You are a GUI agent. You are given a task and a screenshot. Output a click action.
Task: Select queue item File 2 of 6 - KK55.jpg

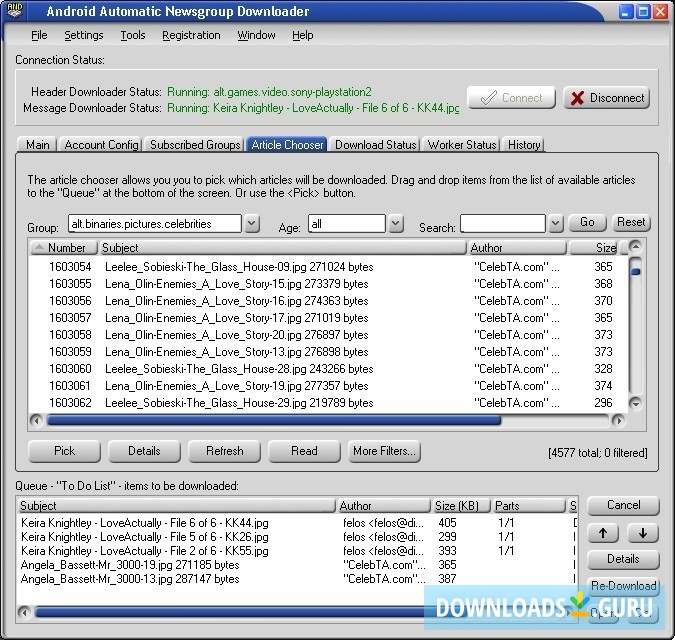297,551
